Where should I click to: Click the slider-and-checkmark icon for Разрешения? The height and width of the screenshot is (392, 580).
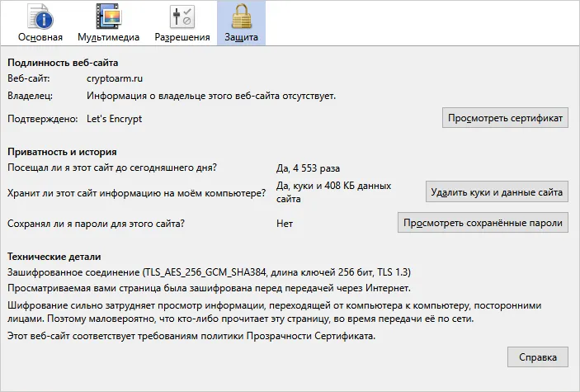(182, 17)
